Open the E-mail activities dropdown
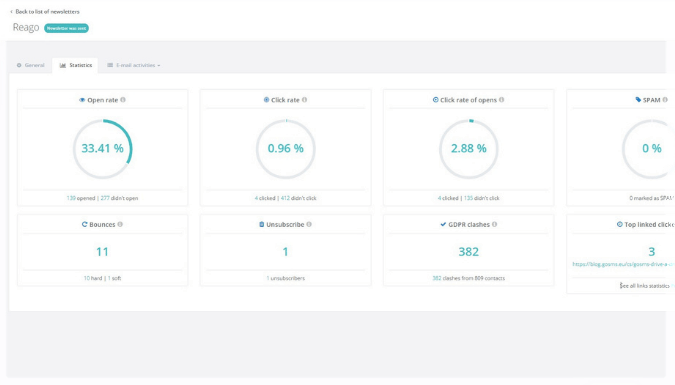This screenshot has height=385, width=675. click(x=134, y=65)
